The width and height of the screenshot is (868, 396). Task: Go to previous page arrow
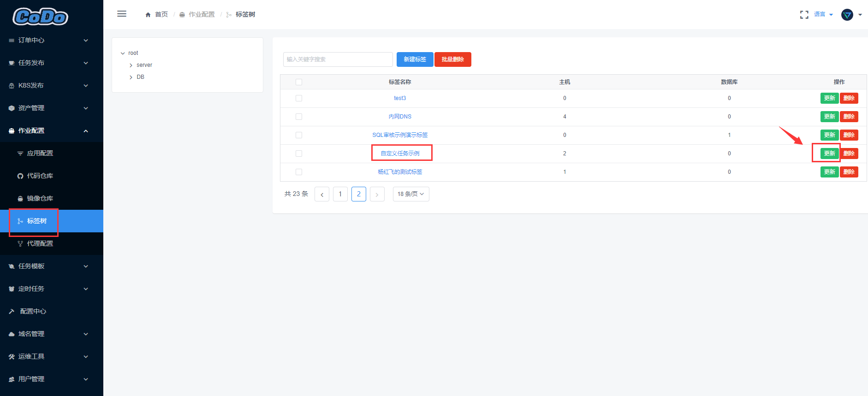coord(322,194)
